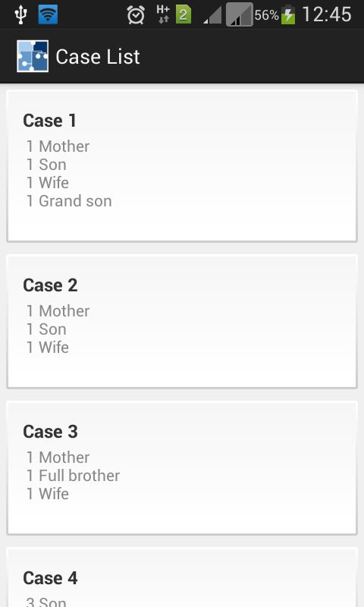This screenshot has width=364, height=607.
Task: Tap the USB connection status icon
Action: click(20, 14)
